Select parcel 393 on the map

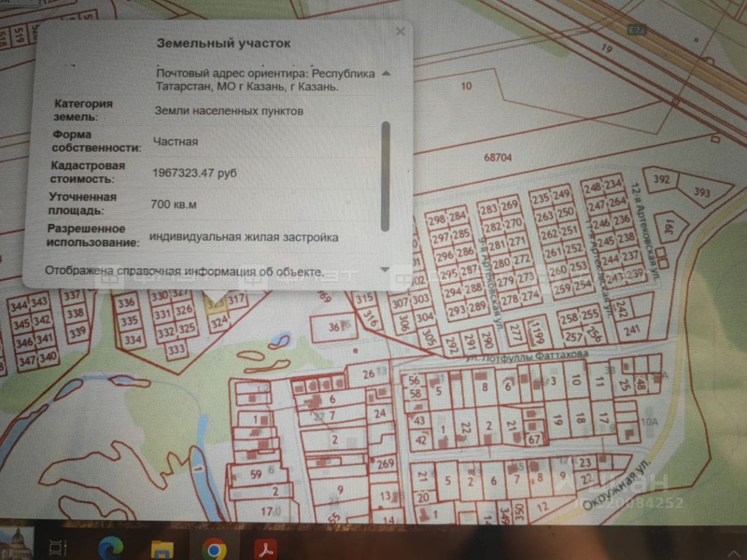click(x=702, y=191)
